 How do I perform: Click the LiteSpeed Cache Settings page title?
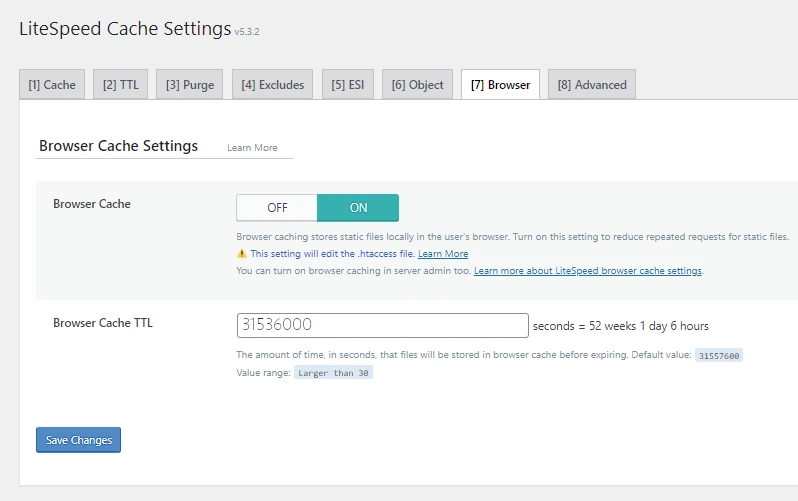[125, 29]
